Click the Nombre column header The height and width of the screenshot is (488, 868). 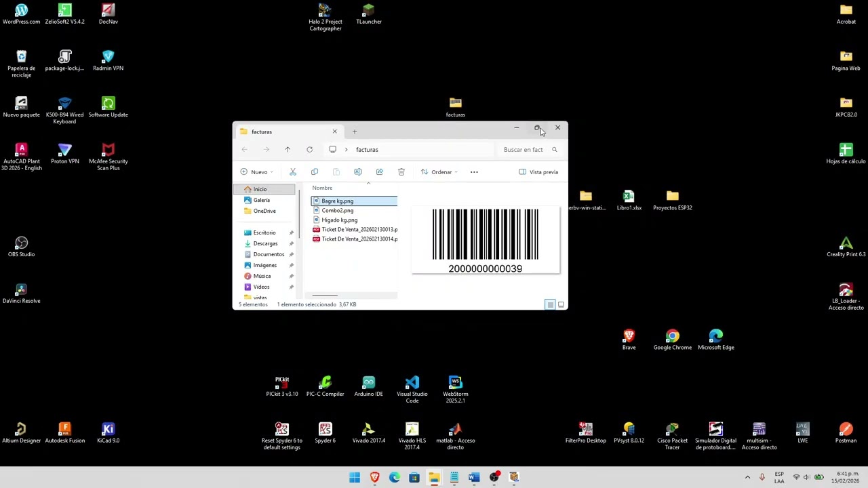322,188
